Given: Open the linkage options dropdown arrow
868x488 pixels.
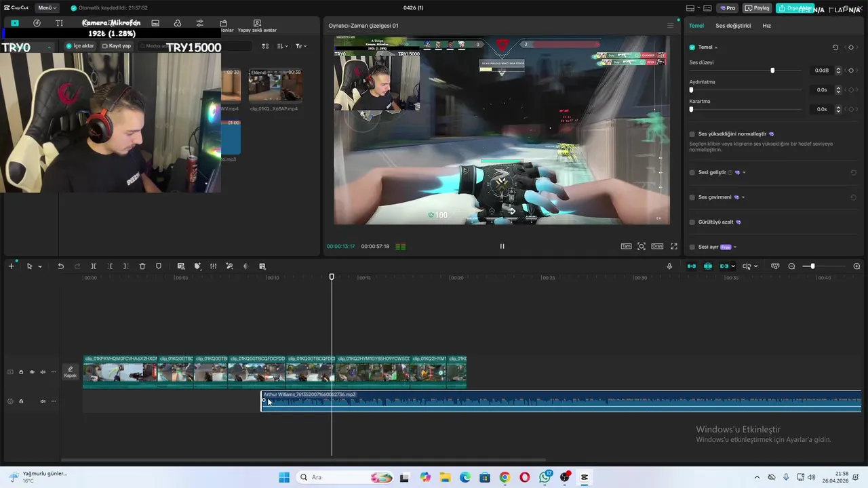Looking at the screenshot, I should coord(733,266).
